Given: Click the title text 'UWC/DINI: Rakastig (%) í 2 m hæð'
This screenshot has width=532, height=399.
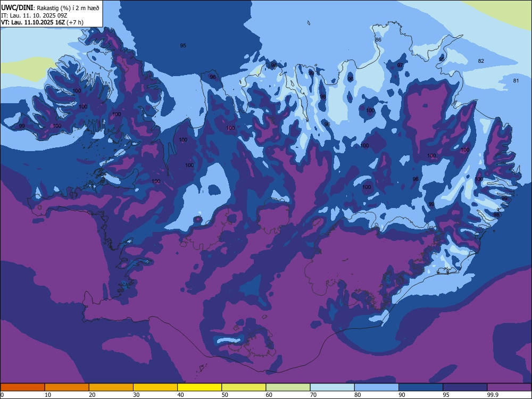Looking at the screenshot, I should tap(50, 7).
